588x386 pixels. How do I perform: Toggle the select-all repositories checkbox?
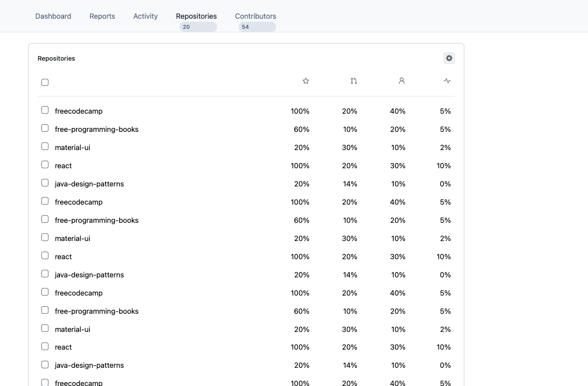[x=45, y=82]
